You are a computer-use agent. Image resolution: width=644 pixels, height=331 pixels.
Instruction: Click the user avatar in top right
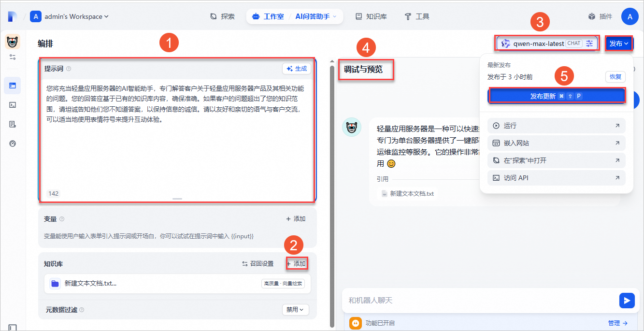(x=630, y=16)
